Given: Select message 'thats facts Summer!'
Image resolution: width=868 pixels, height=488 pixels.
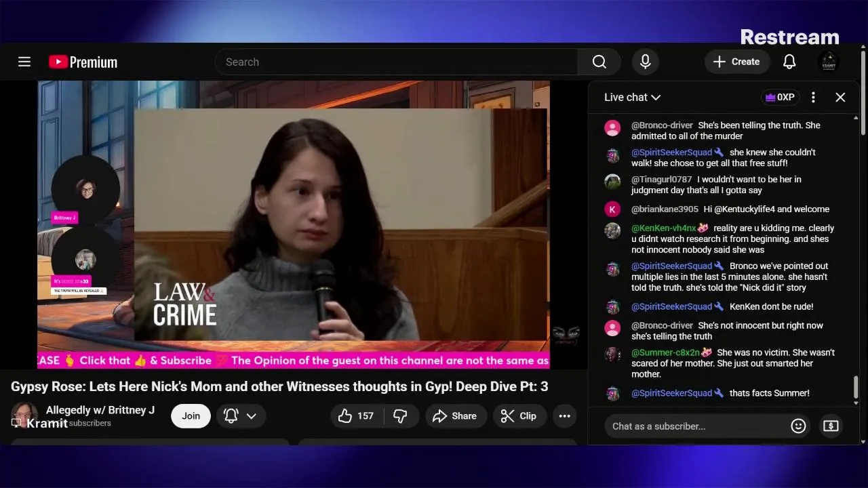Looking at the screenshot, I should (770, 393).
